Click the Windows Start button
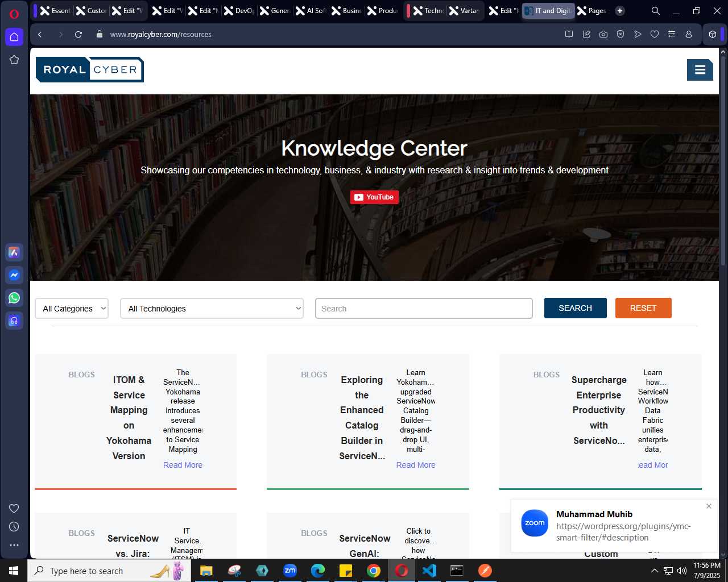The height and width of the screenshot is (582, 728). point(14,571)
